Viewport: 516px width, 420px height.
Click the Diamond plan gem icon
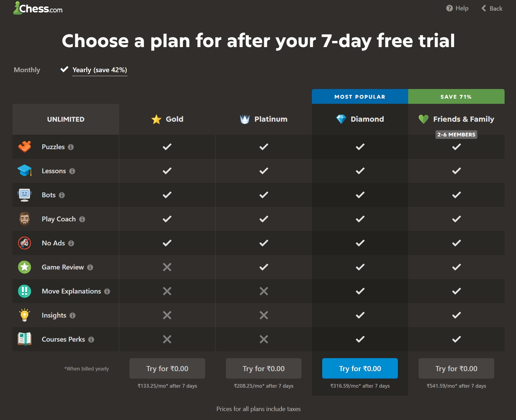(341, 119)
